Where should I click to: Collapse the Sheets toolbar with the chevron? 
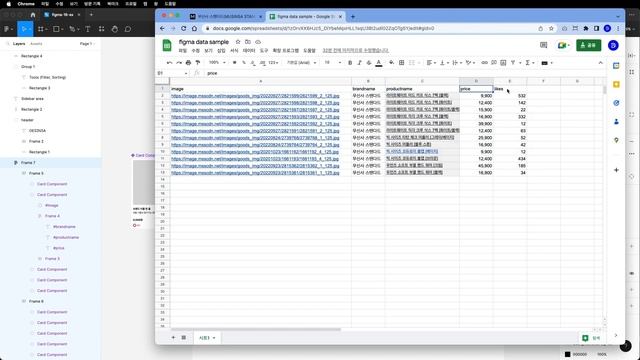pos(600,62)
